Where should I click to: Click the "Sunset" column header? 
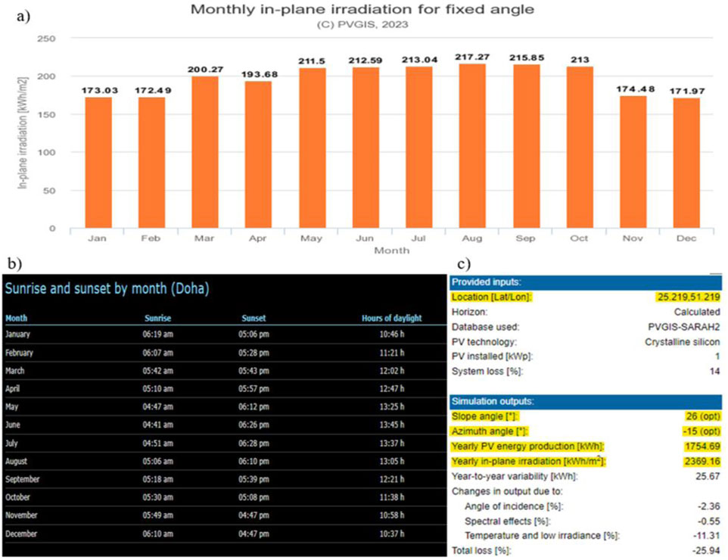(254, 318)
